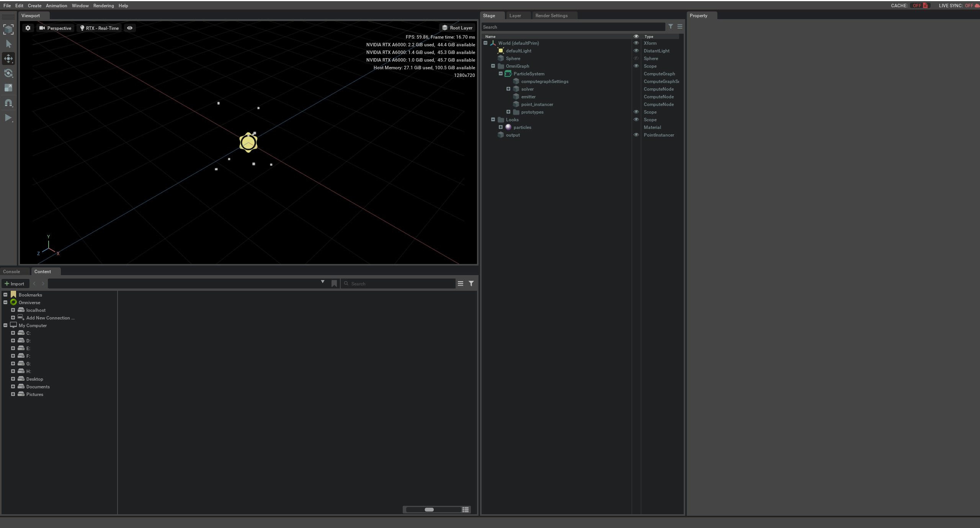Image resolution: width=980 pixels, height=528 pixels.
Task: Expand the localhost server
Action: (x=13, y=310)
